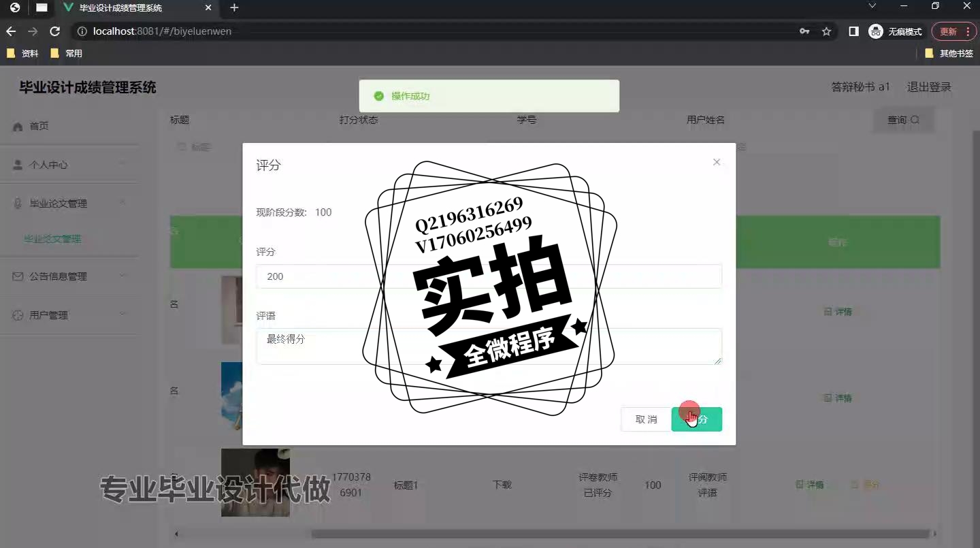Open the side panel icon
980x548 pixels.
[x=853, y=31]
